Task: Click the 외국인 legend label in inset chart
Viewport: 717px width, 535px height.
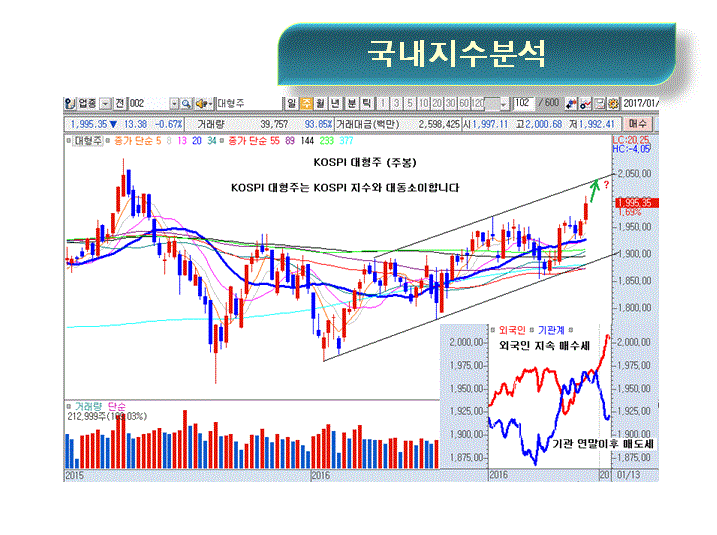Action: coord(512,330)
